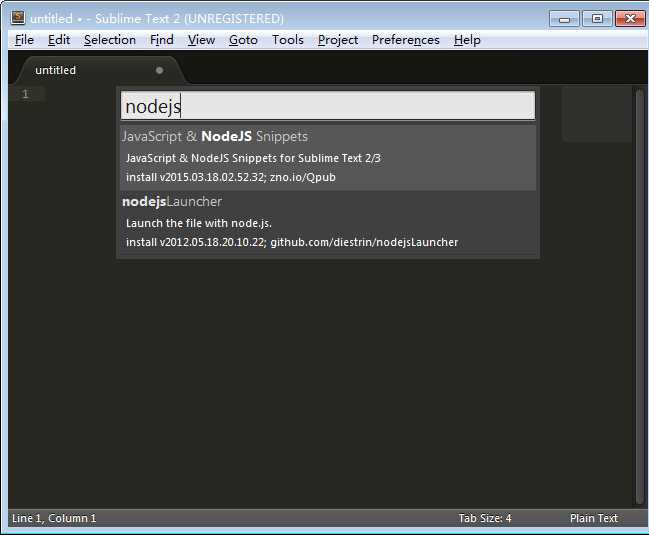Open the Preferences menu

pyautogui.click(x=406, y=40)
